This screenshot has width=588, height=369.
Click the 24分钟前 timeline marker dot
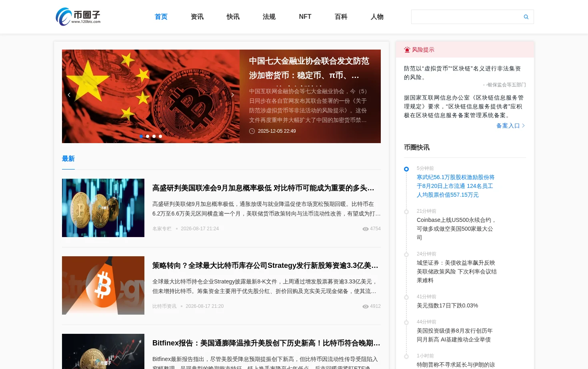pyautogui.click(x=406, y=255)
